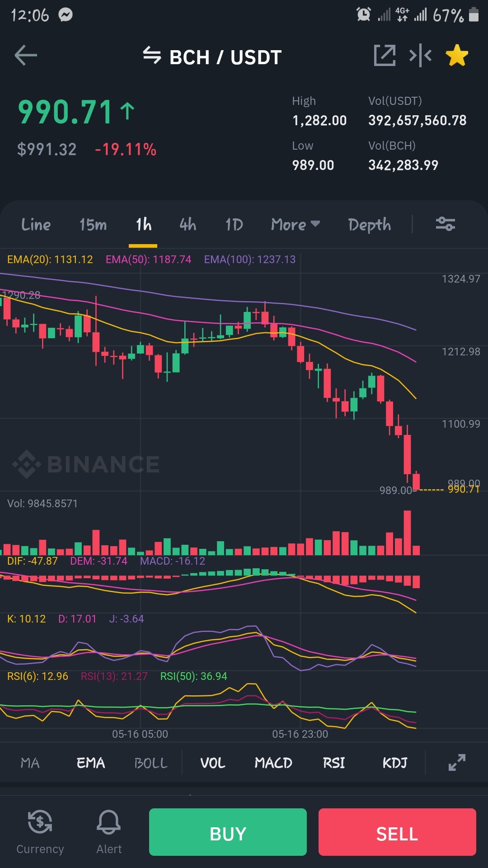Tap the swap pair icon beside BCH / USDT

[x=152, y=55]
